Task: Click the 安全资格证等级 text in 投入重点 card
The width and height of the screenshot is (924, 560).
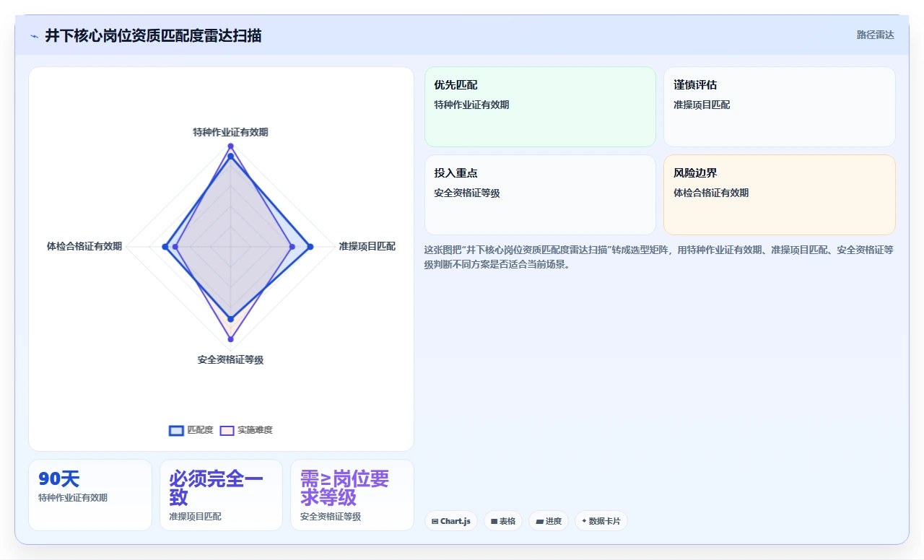Action: tap(467, 193)
